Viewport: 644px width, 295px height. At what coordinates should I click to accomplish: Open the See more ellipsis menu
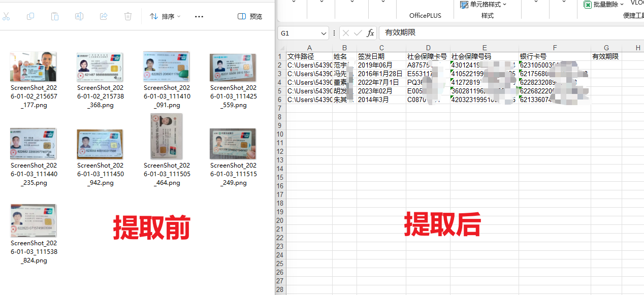199,17
